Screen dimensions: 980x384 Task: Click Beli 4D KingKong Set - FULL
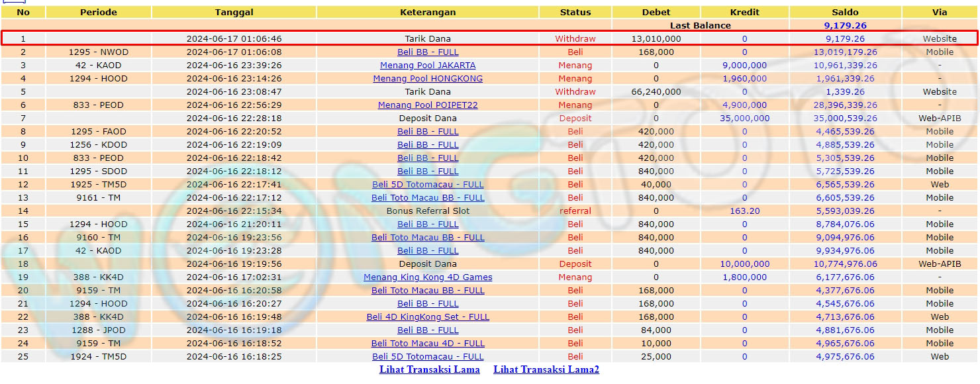pos(428,317)
